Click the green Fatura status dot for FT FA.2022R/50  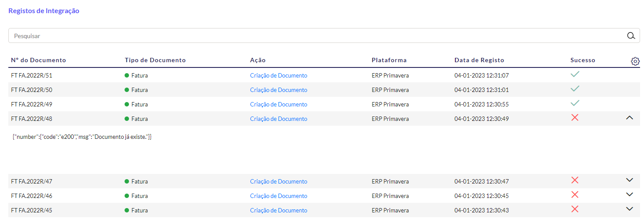pyautogui.click(x=127, y=90)
